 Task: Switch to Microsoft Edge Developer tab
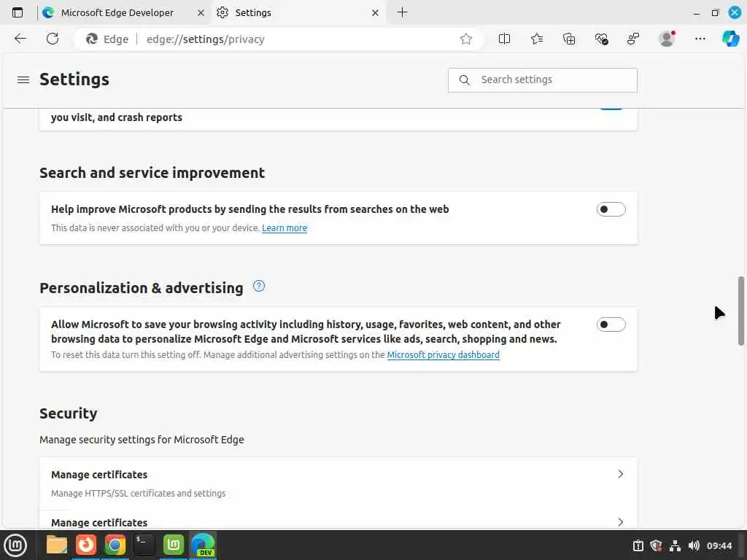(x=123, y=13)
